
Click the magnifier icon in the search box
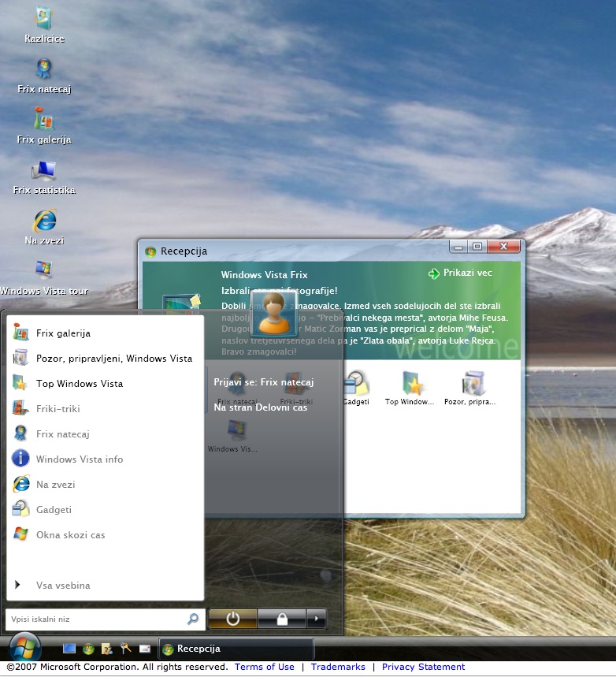[x=193, y=619]
